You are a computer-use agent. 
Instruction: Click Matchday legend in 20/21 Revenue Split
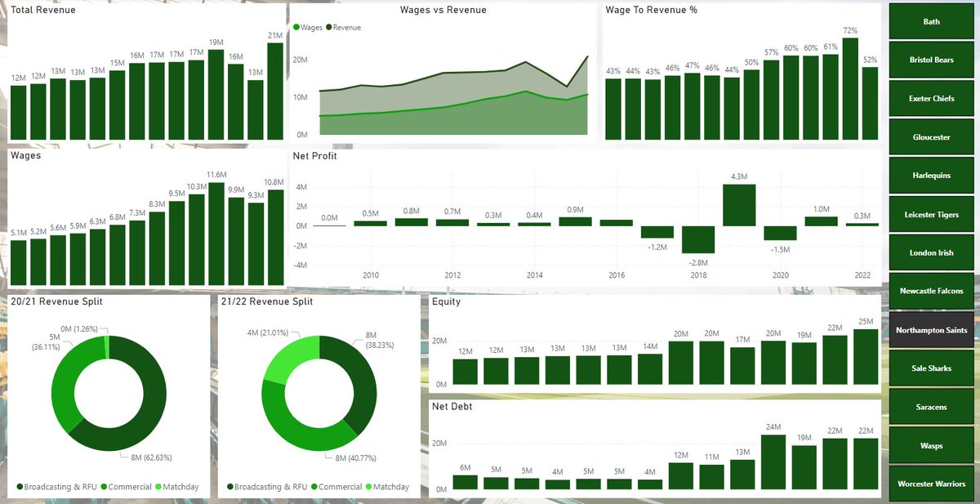(x=177, y=487)
